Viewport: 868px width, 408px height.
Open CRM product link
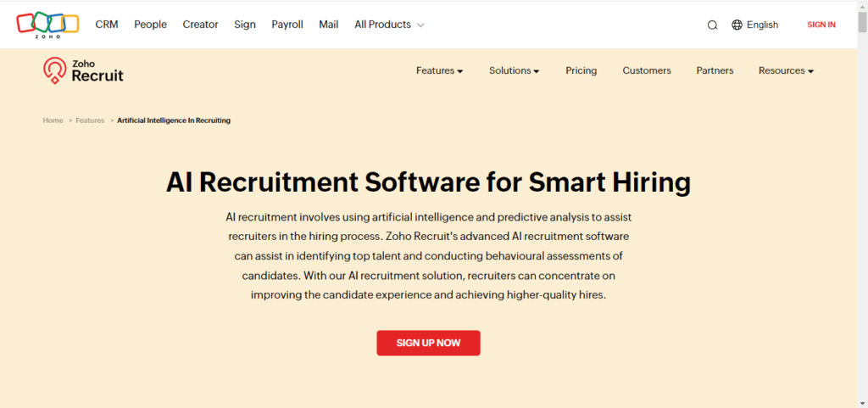(107, 25)
